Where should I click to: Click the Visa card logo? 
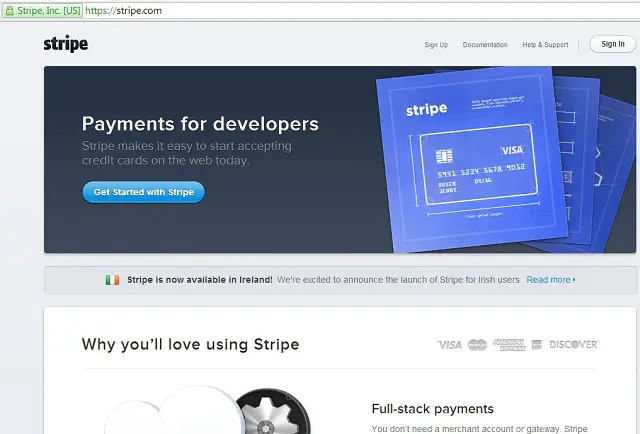click(x=450, y=345)
